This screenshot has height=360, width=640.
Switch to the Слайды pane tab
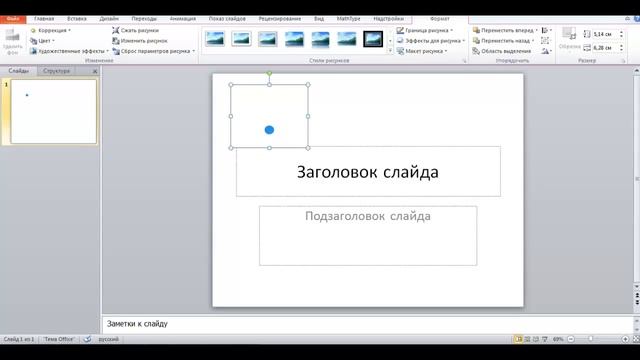[x=19, y=71]
